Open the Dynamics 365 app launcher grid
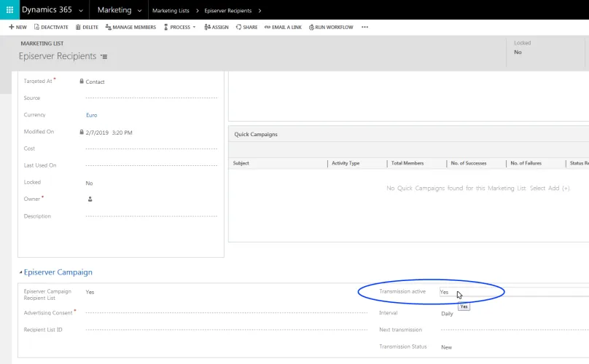 click(9, 9)
